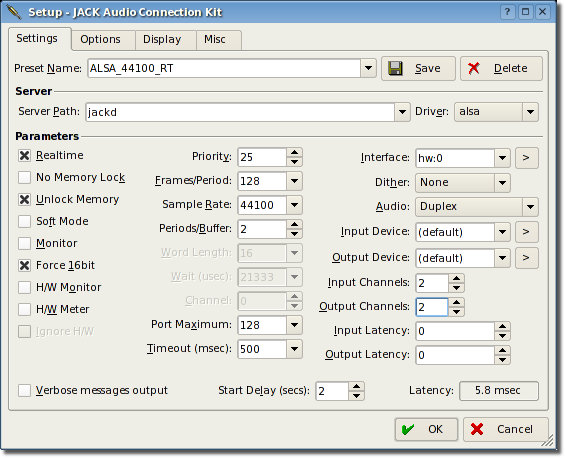This screenshot has width=565, height=458.
Task: Click the floppy disk Save icon
Action: pyautogui.click(x=395, y=68)
